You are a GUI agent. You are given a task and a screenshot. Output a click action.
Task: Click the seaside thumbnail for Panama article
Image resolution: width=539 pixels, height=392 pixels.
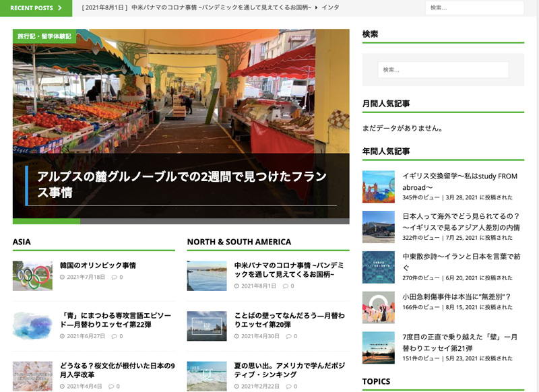pos(207,276)
